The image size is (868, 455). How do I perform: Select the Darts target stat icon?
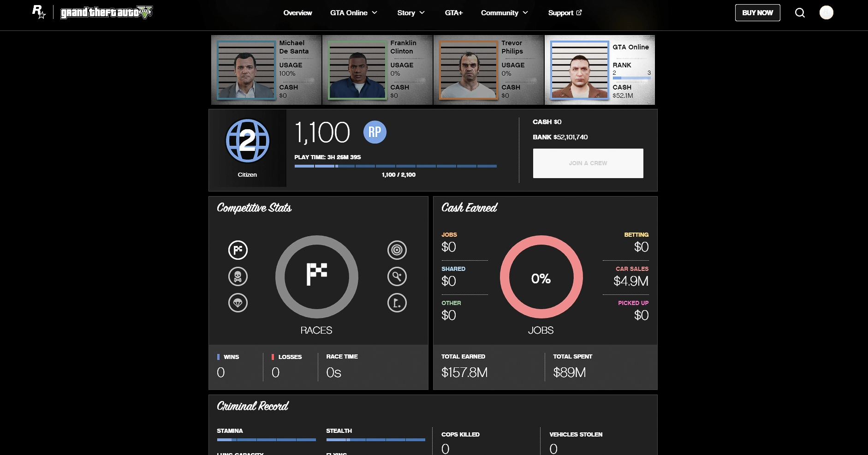[397, 250]
